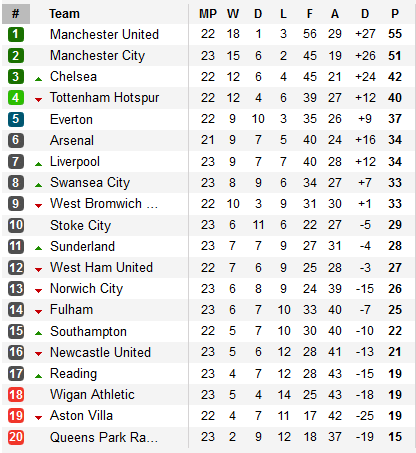Viewport: 416px width, 453px height.
Task: Click the down arrow next to Aston Villa
Action: (39, 418)
